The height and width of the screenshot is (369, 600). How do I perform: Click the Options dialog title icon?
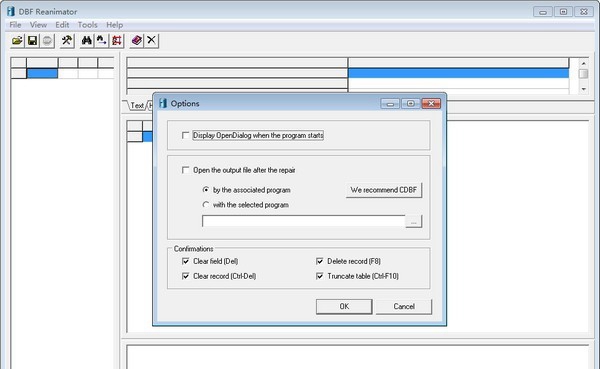[x=163, y=103]
